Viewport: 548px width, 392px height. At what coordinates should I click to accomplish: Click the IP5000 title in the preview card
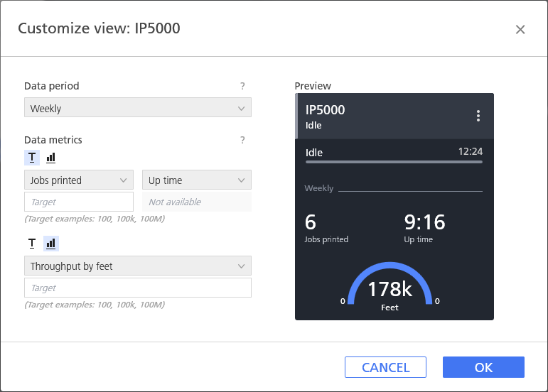click(325, 110)
